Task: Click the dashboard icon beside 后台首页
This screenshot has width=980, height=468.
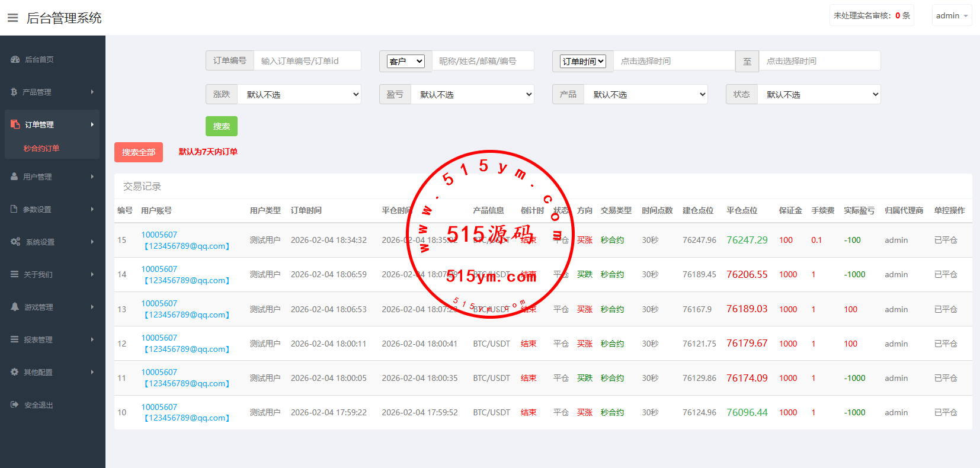Action: pyautogui.click(x=15, y=59)
